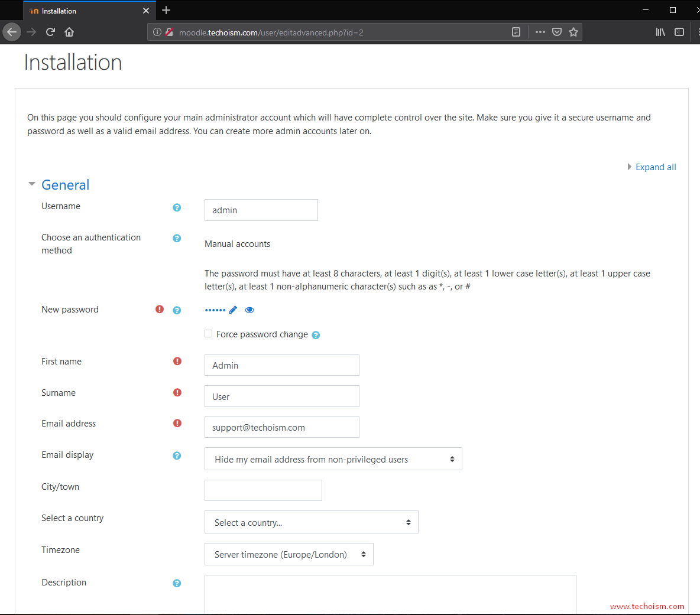Open help icon for New password

pos(177,310)
